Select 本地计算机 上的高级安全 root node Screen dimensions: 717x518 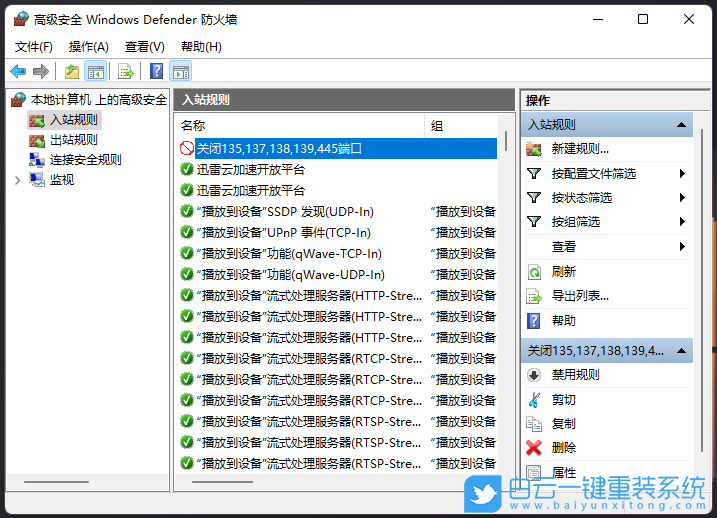(x=99, y=100)
